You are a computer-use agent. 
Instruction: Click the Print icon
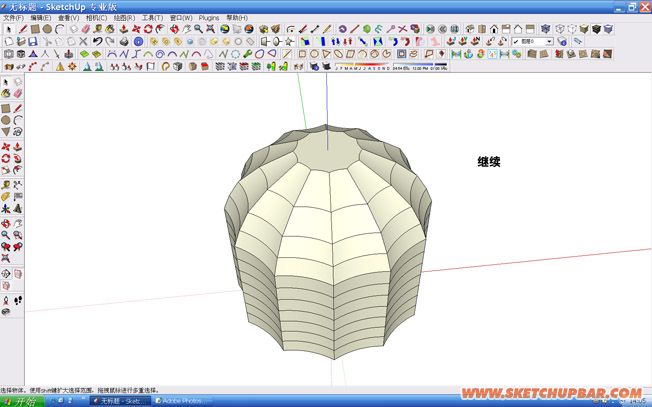[124, 41]
